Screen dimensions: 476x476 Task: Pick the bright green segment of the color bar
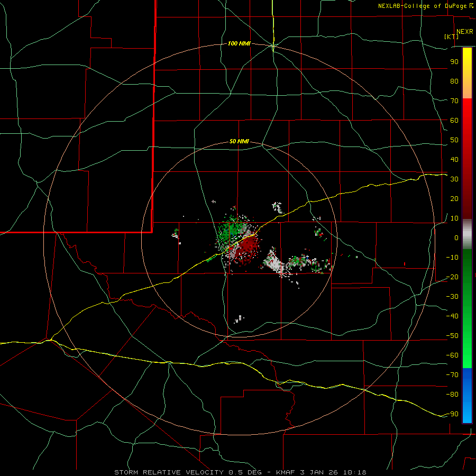(467, 352)
